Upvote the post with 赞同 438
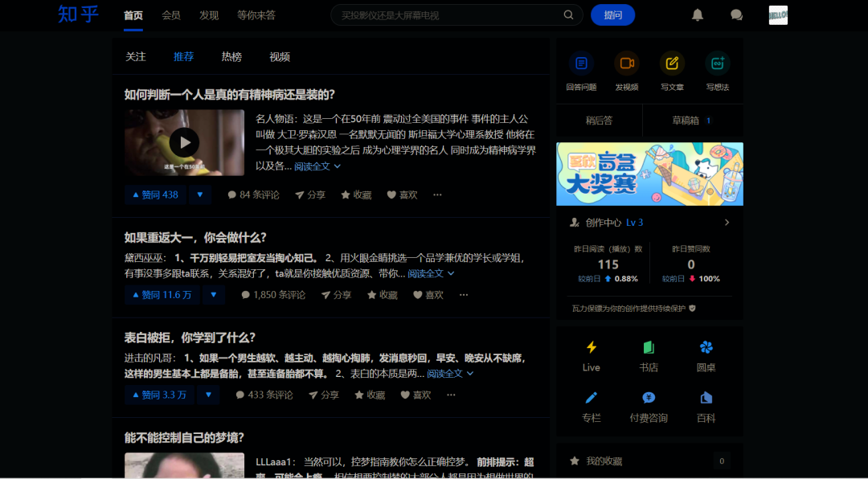This screenshot has width=868, height=479. coord(155,195)
